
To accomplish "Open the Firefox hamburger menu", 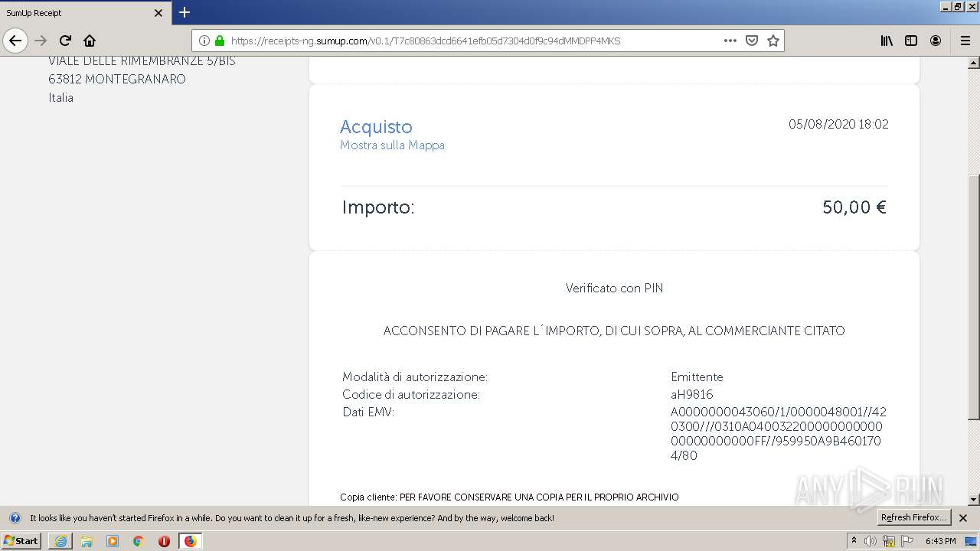I will click(965, 41).
